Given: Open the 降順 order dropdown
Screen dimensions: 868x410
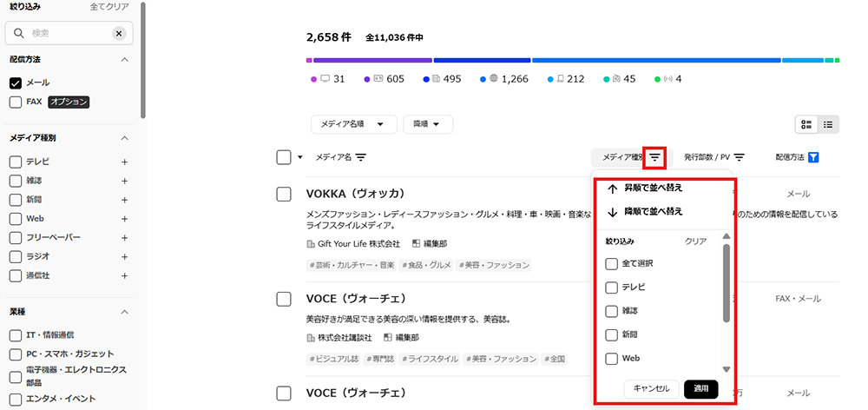Looking at the screenshot, I should tap(428, 124).
